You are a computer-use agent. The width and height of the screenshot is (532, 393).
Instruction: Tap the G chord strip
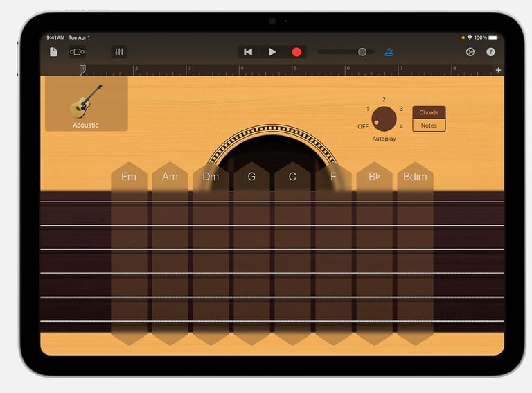(251, 254)
